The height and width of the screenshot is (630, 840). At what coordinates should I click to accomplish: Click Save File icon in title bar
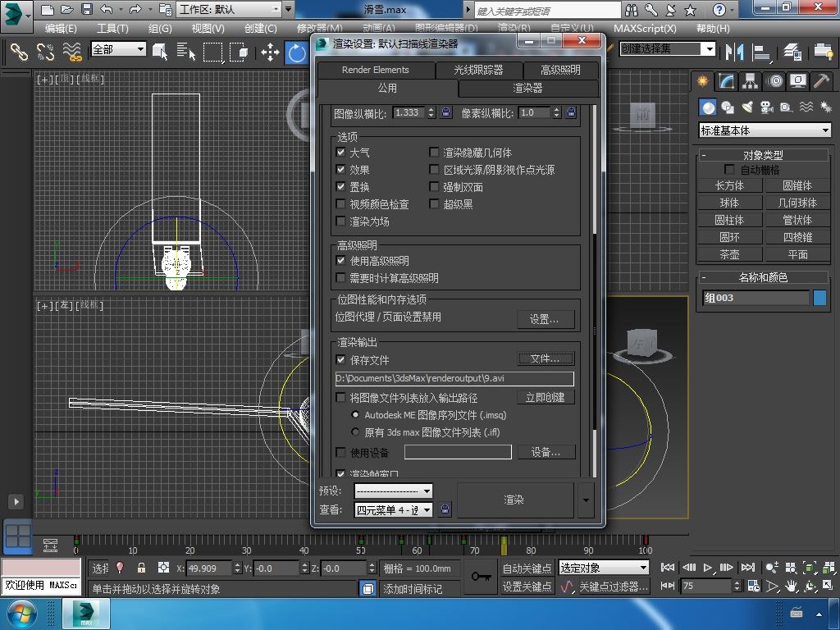(86, 9)
